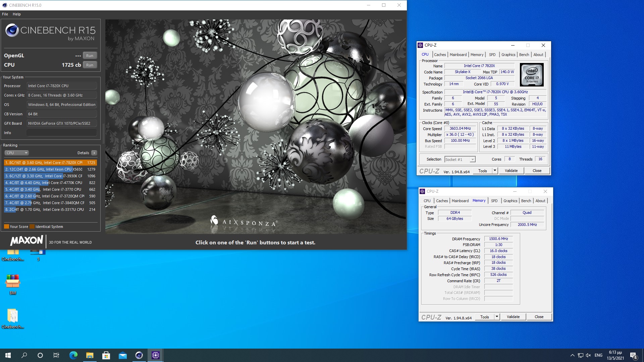Click Tools button in lower CPU-Z window
The width and height of the screenshot is (644, 362).
coord(484,317)
